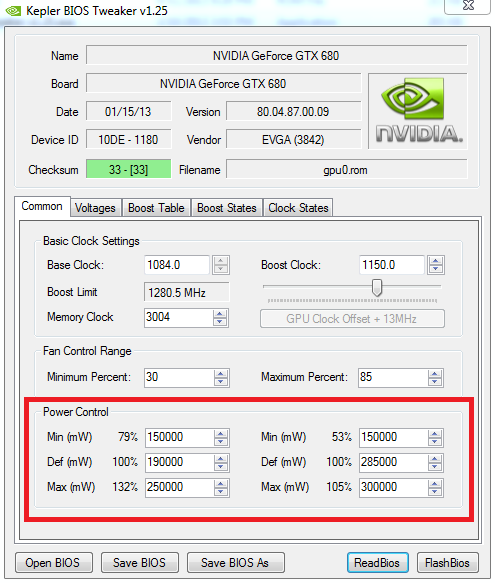Screen dimensions: 495x583
Task: Click the Date 01/15/13 field
Action: point(129,111)
